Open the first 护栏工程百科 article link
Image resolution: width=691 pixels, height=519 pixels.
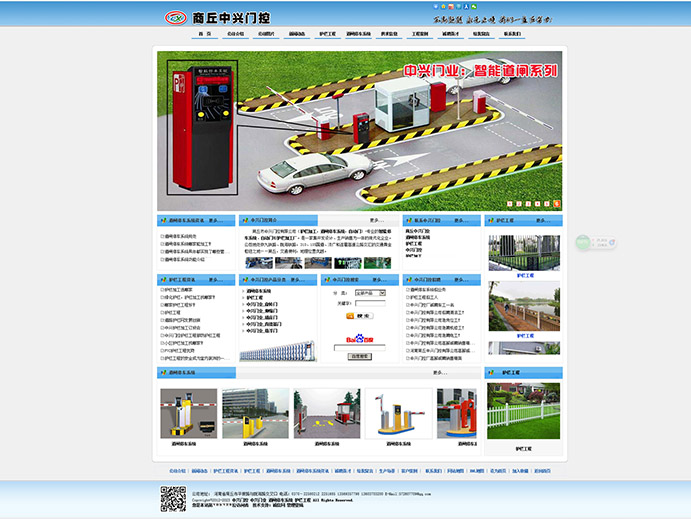click(x=178, y=290)
